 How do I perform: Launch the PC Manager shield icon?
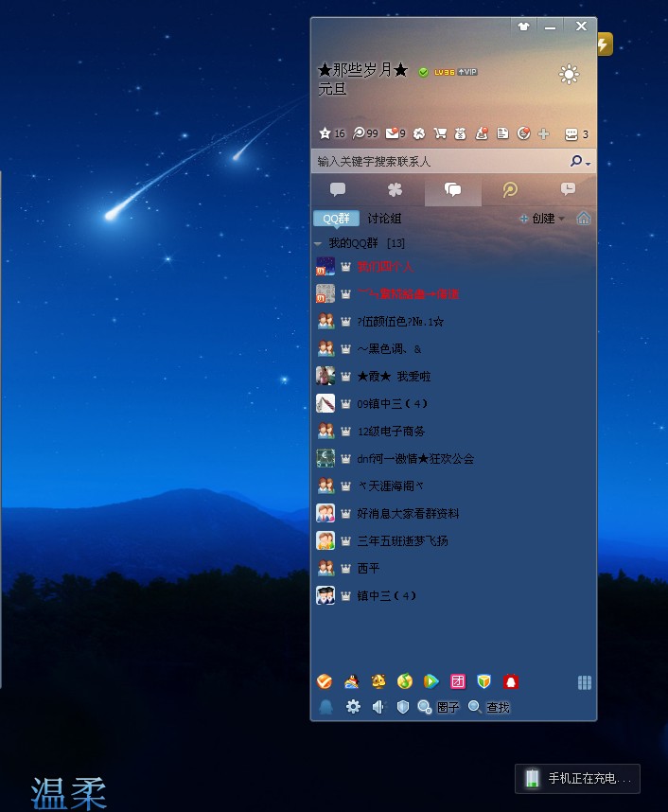point(484,681)
